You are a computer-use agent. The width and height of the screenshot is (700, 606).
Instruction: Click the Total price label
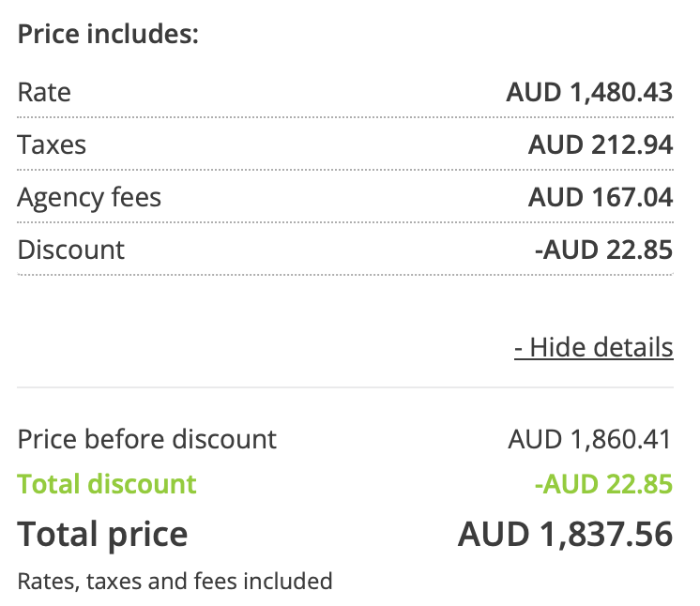pyautogui.click(x=102, y=535)
